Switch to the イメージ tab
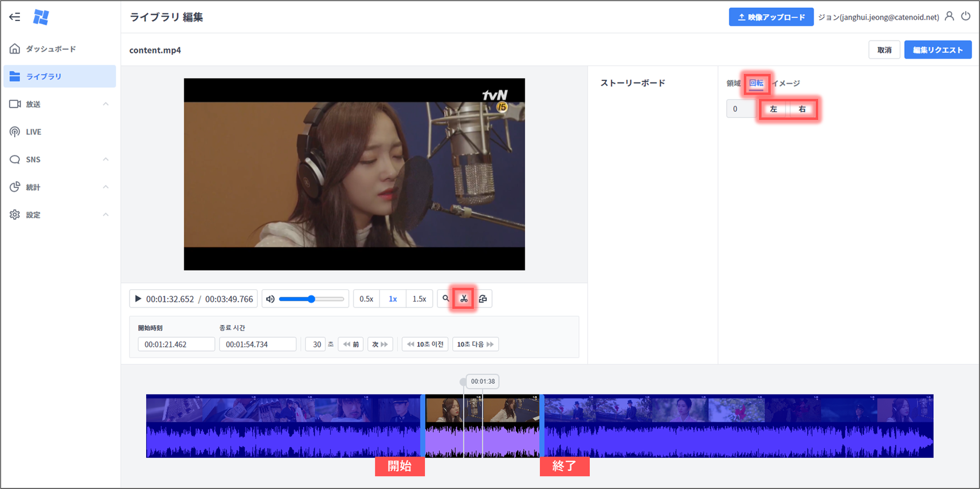980x489 pixels. [x=786, y=83]
